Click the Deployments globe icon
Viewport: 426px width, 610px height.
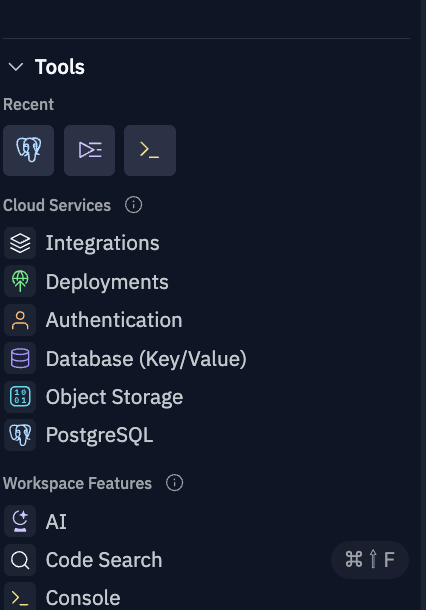pyautogui.click(x=20, y=281)
